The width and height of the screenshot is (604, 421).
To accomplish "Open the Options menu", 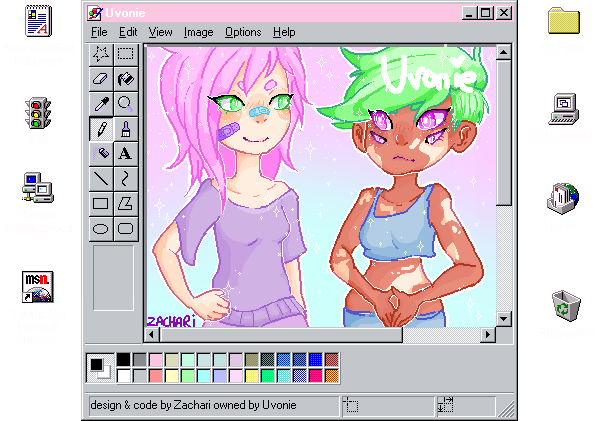I will point(243,32).
